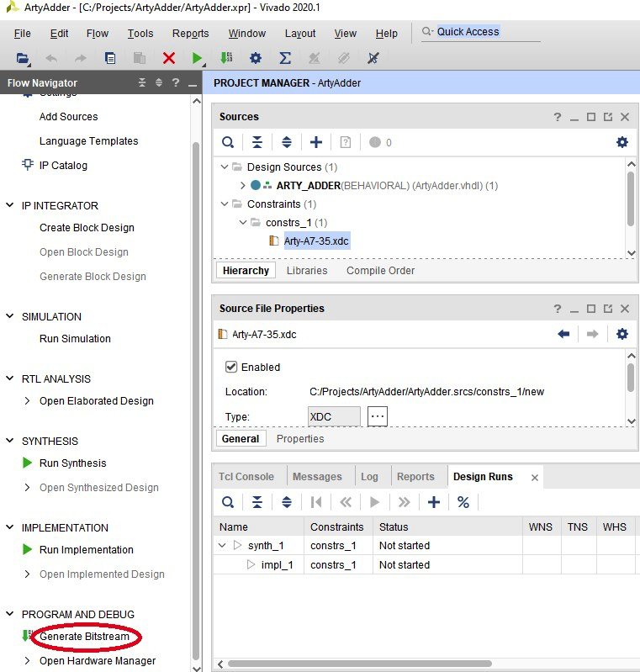Click the Generate Bitstream toolbar icon

point(226,58)
